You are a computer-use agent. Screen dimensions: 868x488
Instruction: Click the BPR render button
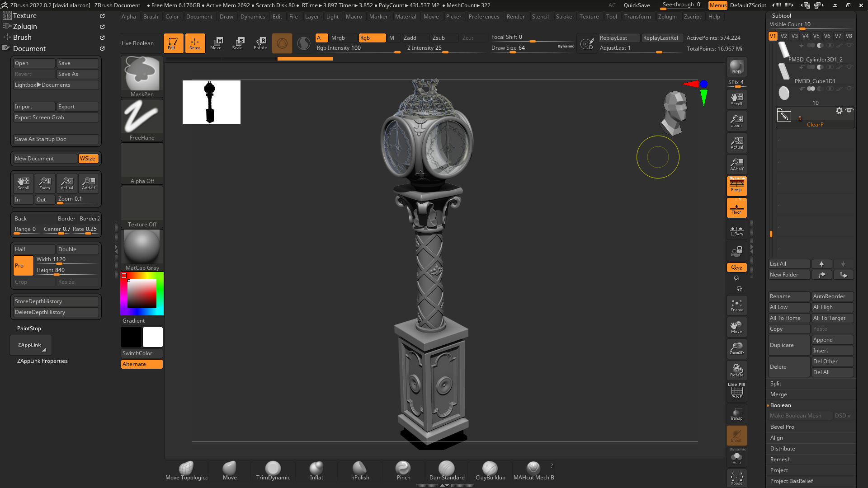click(x=736, y=67)
